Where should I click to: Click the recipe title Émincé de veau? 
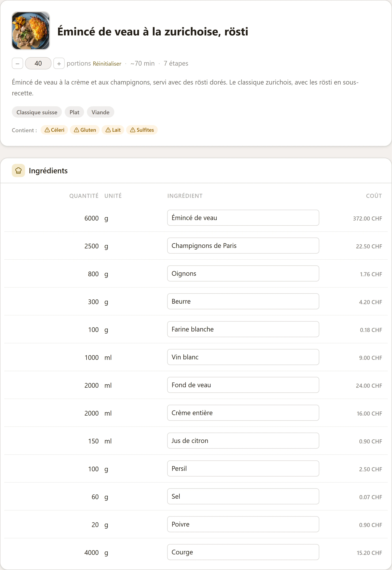(x=153, y=32)
